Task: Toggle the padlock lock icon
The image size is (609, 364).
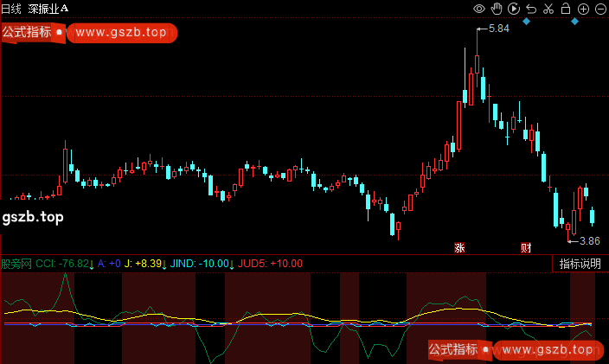Action: tap(566, 9)
